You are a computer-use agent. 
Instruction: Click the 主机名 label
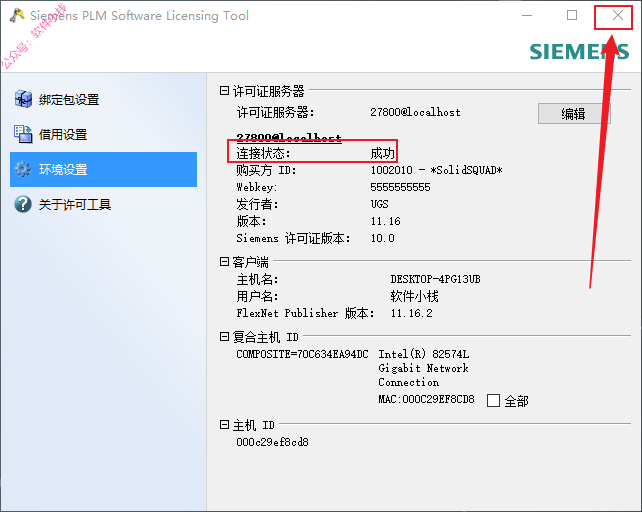[257, 279]
